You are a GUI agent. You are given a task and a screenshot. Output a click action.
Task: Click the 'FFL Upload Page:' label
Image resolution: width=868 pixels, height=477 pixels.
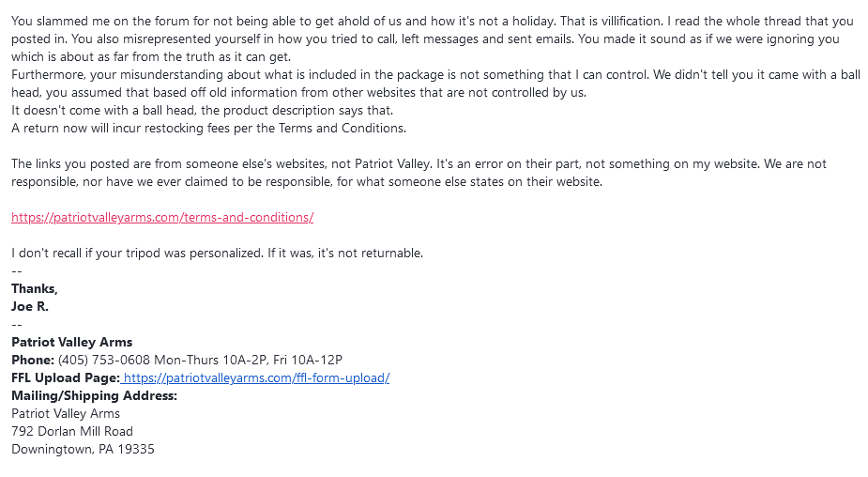point(66,377)
